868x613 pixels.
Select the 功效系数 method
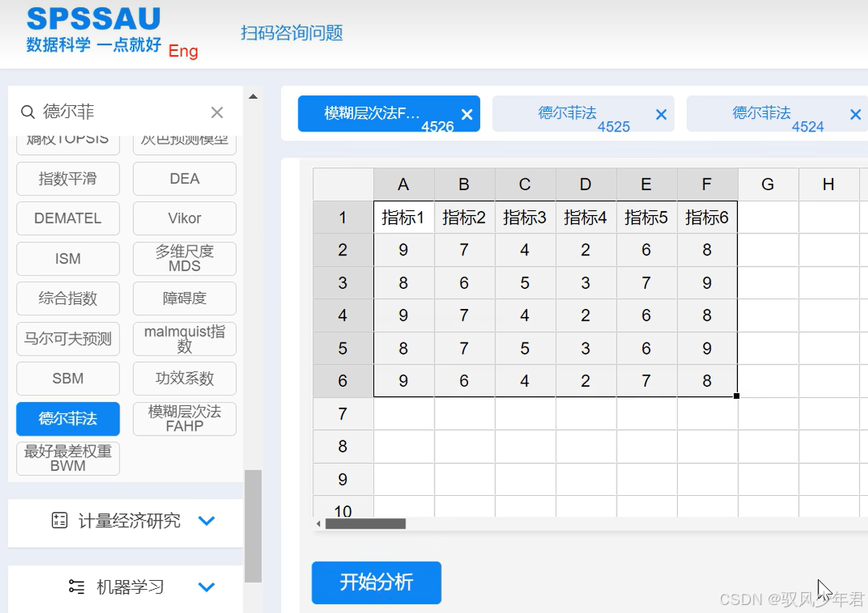(x=185, y=379)
